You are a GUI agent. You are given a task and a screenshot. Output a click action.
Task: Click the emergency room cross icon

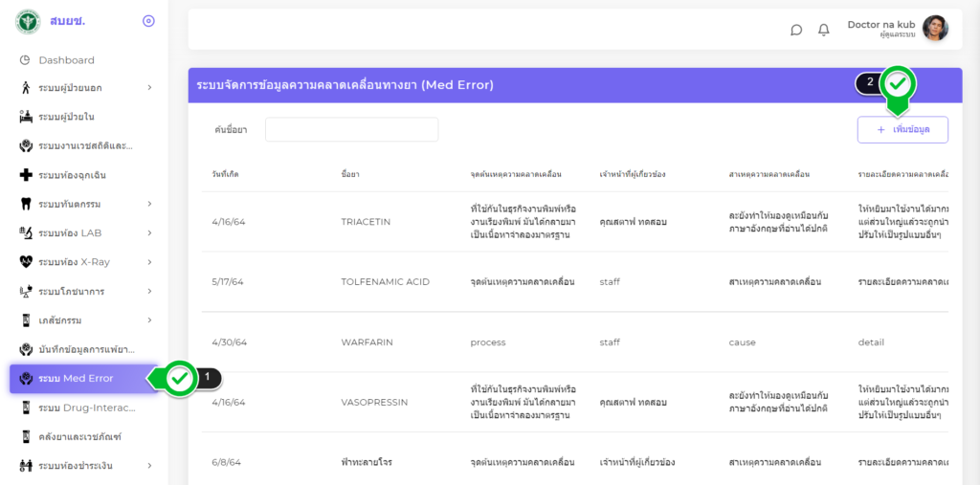click(x=26, y=175)
